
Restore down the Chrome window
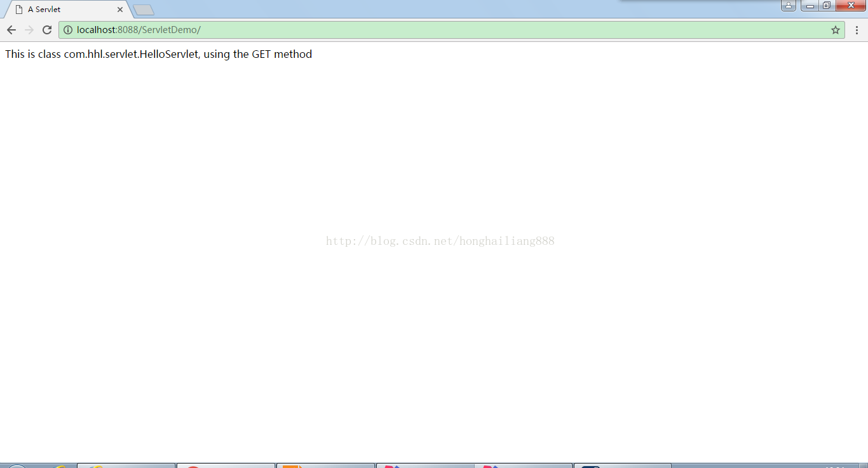[826, 6]
